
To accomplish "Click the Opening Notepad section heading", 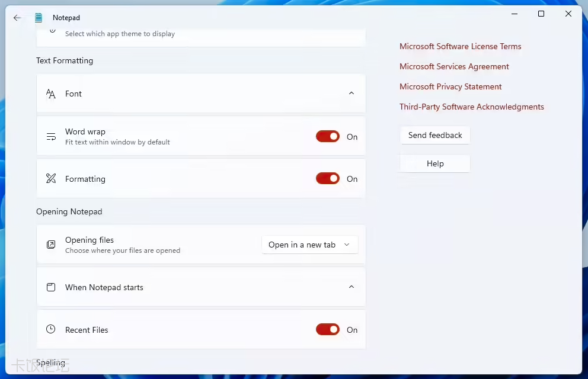I will tap(69, 211).
